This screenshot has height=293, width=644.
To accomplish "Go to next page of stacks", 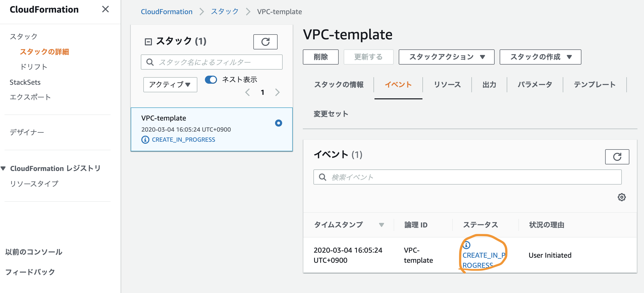I will [x=277, y=92].
